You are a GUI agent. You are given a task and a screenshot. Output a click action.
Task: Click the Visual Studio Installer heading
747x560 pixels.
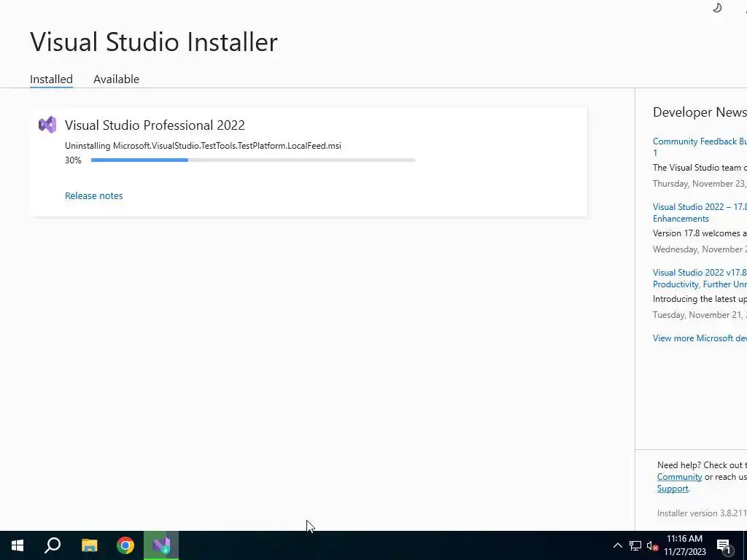pos(154,42)
